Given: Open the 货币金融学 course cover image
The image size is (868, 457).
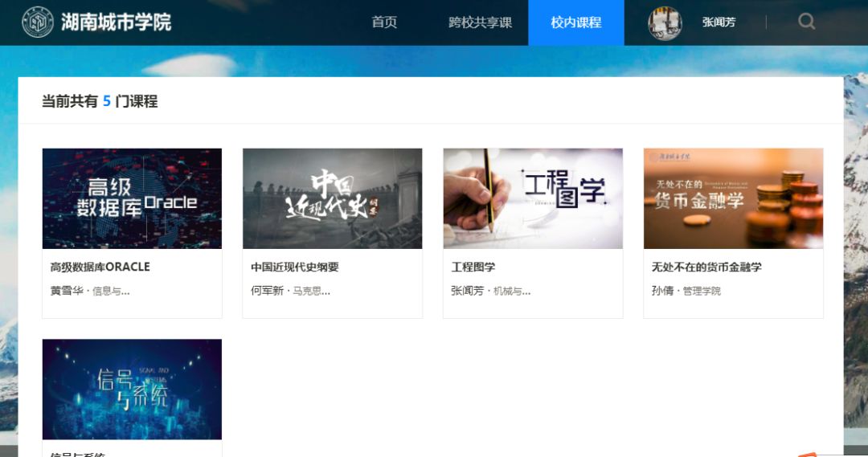Looking at the screenshot, I should pos(733,198).
